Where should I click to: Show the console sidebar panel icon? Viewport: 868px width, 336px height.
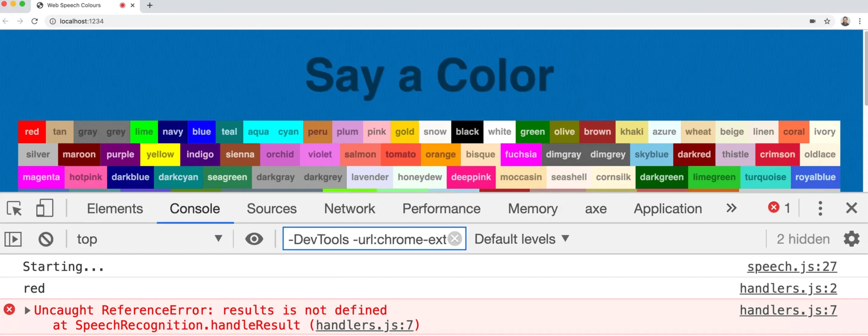(x=13, y=239)
